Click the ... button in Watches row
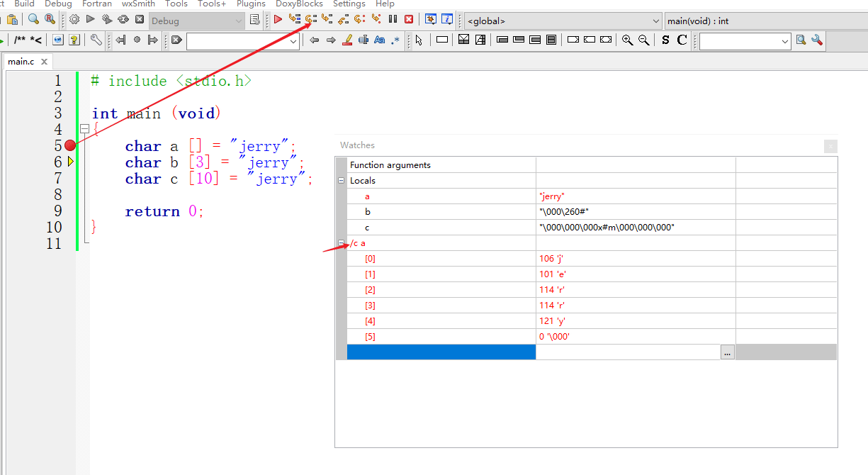The width and height of the screenshot is (868, 475). 727,352
